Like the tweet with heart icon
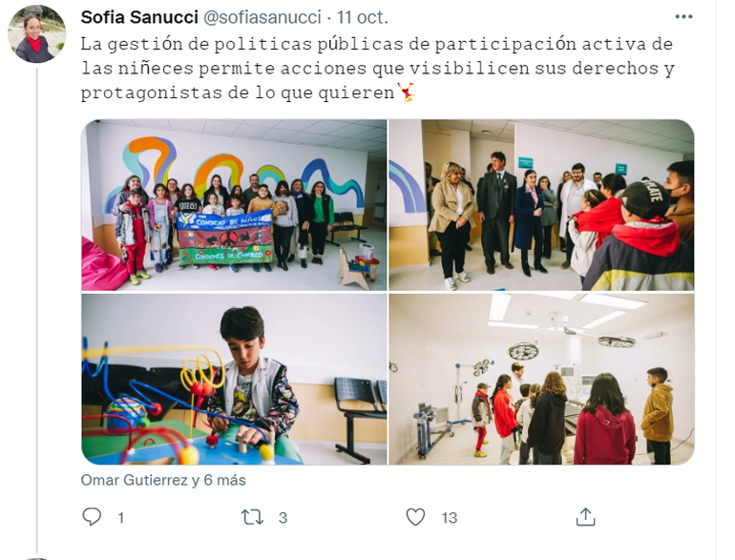Viewport: 735px width, 560px height. pyautogui.click(x=415, y=517)
